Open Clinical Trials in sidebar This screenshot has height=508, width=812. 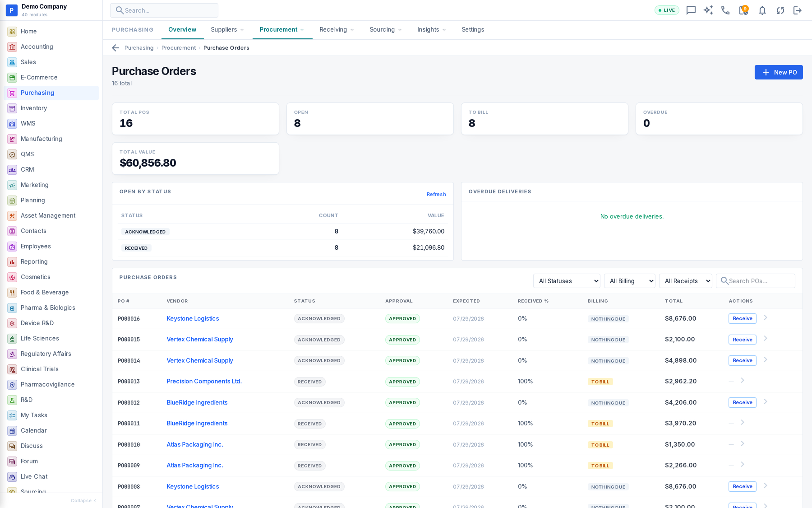coord(51,369)
